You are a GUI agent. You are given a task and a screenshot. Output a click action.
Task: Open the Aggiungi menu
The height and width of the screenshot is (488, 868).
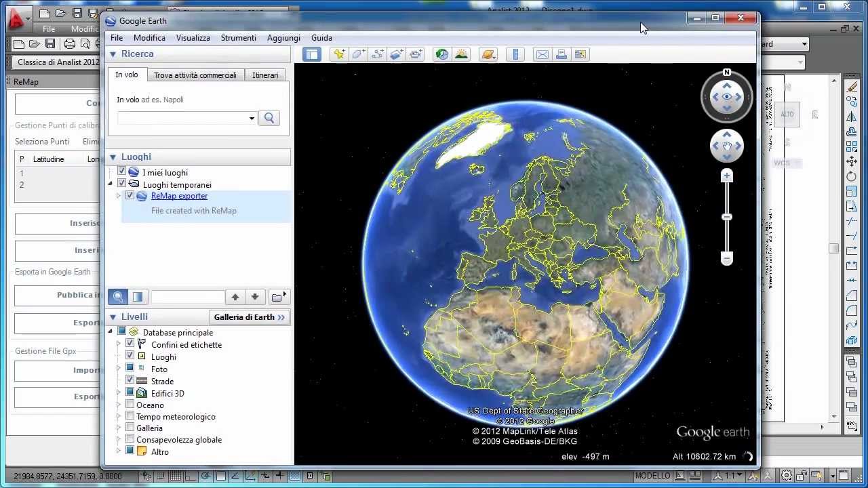(x=284, y=38)
